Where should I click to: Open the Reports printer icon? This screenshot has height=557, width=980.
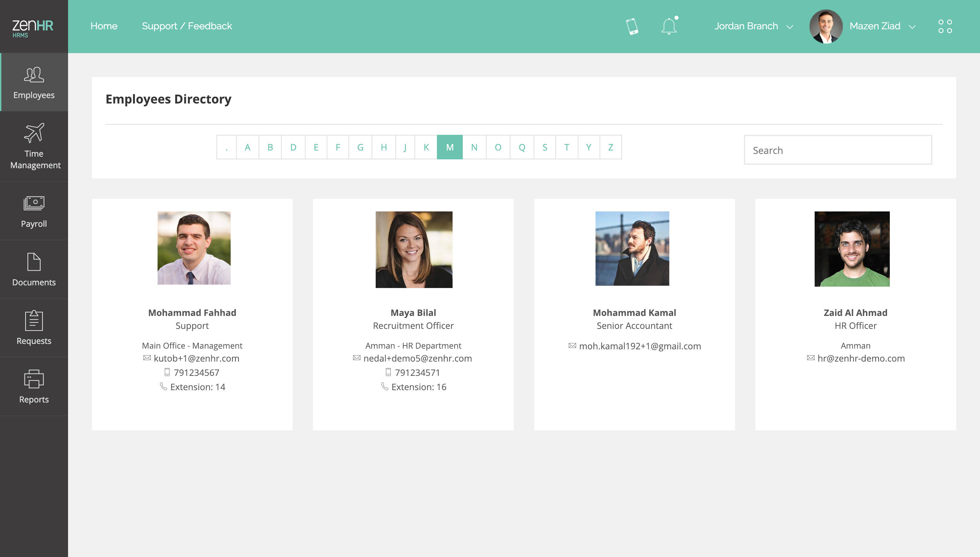click(x=34, y=379)
